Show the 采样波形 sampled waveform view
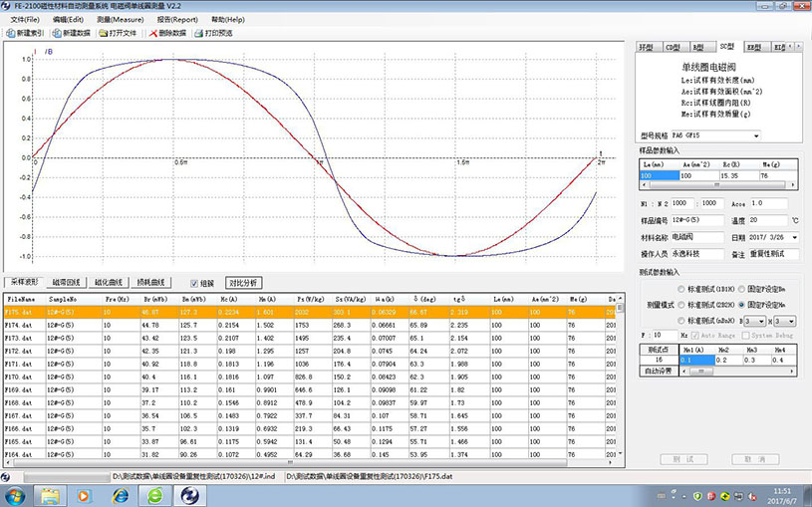This screenshot has width=812, height=507. pos(24,282)
